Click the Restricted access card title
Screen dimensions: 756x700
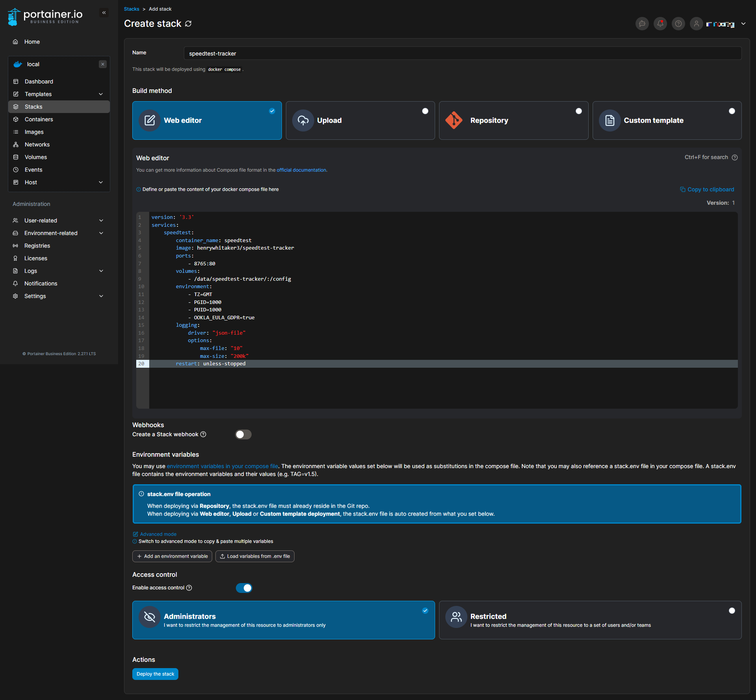(488, 617)
